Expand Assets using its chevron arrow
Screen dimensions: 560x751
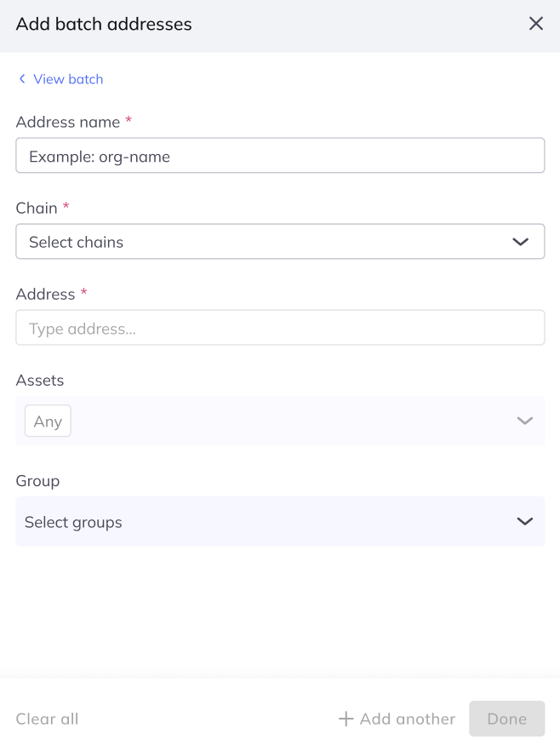524,421
